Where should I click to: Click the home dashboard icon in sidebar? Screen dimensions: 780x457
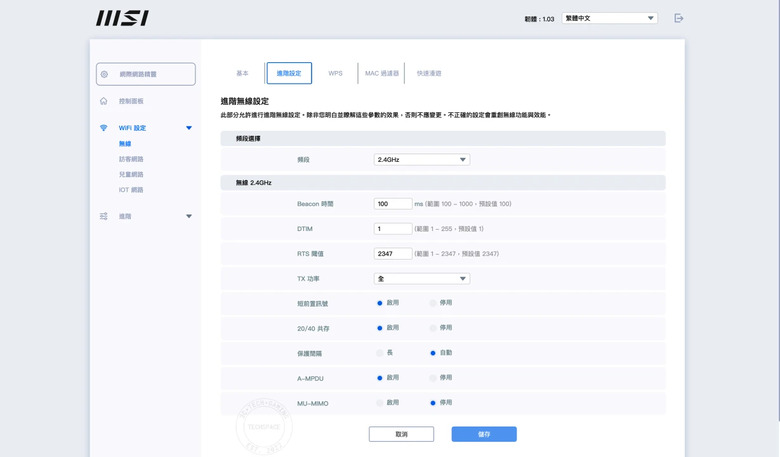pyautogui.click(x=103, y=101)
